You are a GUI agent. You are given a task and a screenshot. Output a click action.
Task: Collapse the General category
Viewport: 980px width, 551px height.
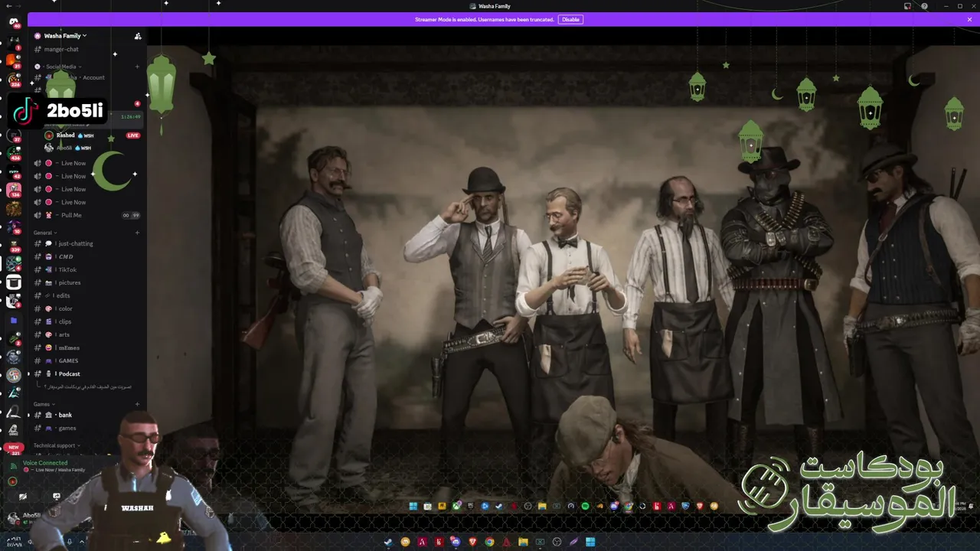[x=45, y=233]
